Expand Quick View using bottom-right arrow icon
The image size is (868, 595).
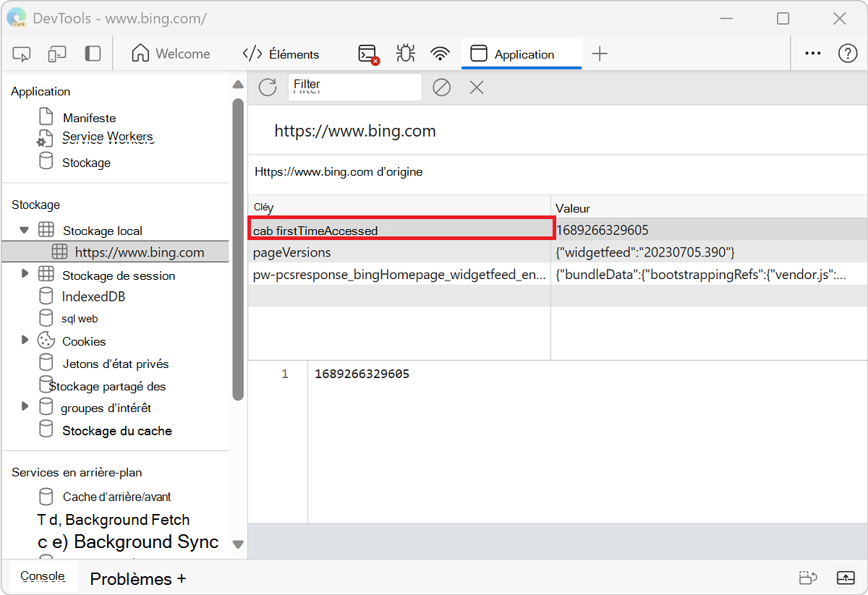tap(845, 578)
